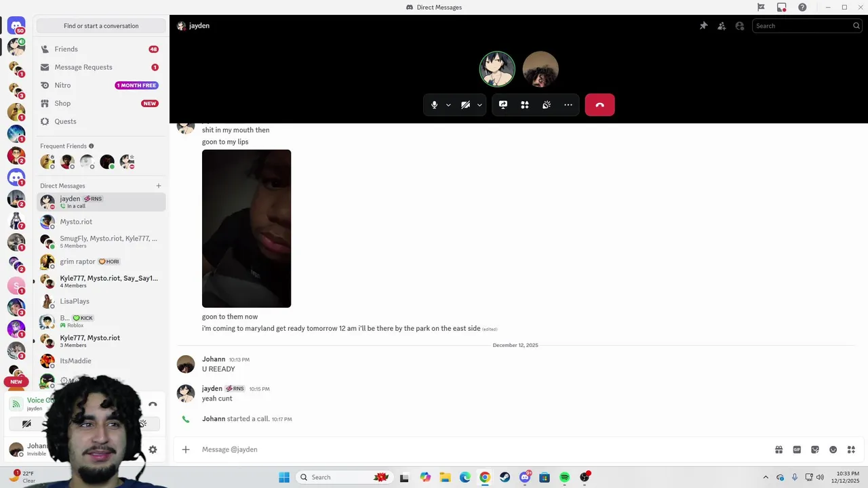
Task: Share your screen in the call
Action: (x=503, y=105)
